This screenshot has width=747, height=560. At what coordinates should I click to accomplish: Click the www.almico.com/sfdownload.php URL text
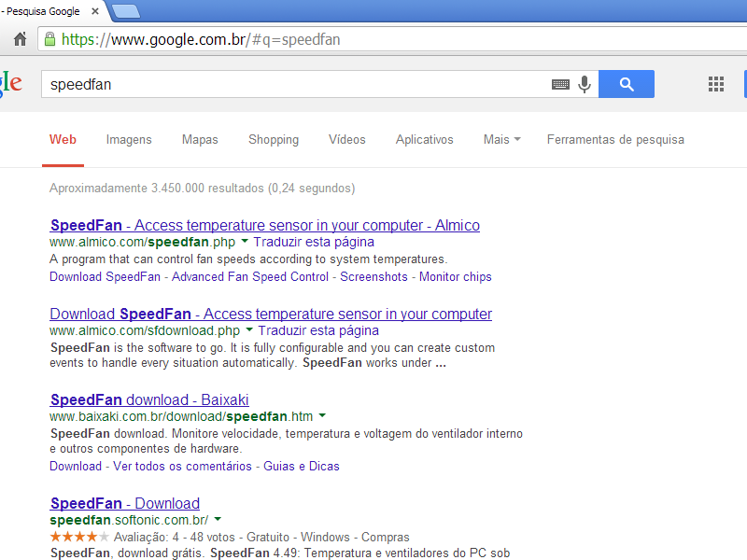point(145,330)
